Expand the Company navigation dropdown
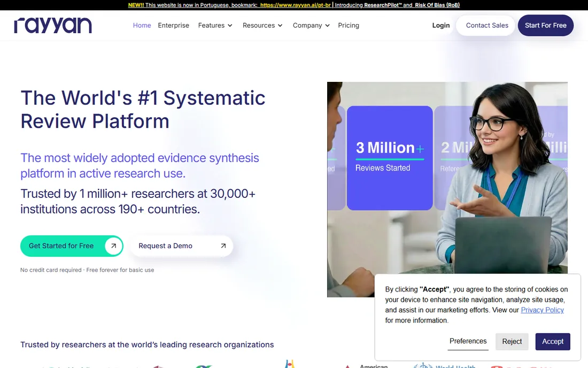This screenshot has height=368, width=588. tap(311, 26)
